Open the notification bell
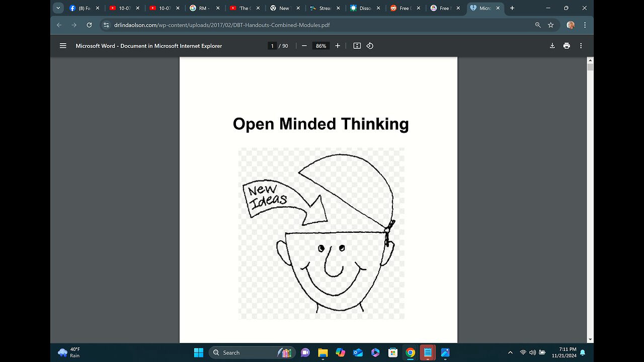 coord(583,352)
